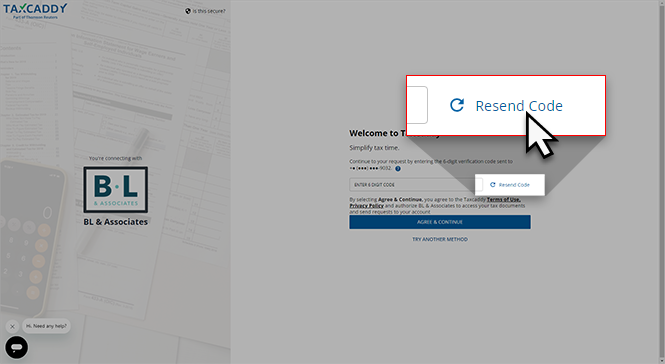665x364 pixels.
Task: Click the TaxCaddy logo
Action: coord(35,11)
